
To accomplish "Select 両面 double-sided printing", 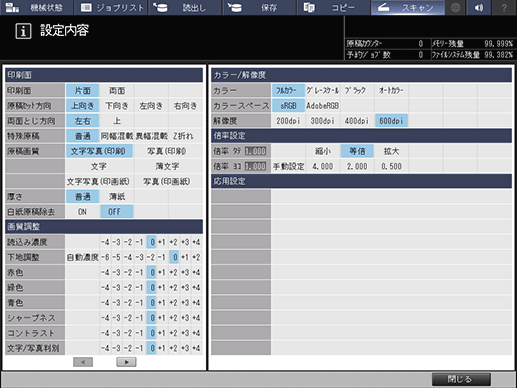I will pyautogui.click(x=117, y=90).
